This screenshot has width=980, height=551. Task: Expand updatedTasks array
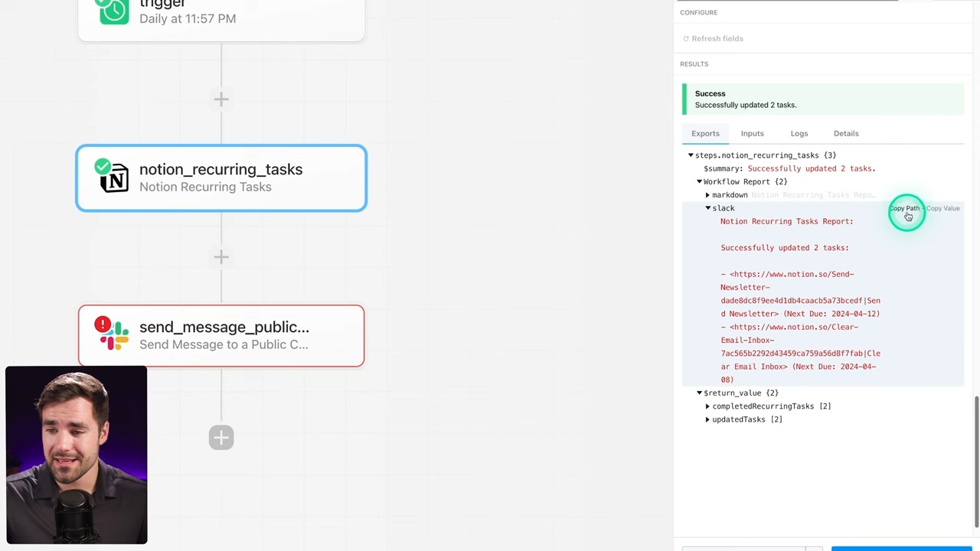(x=708, y=419)
